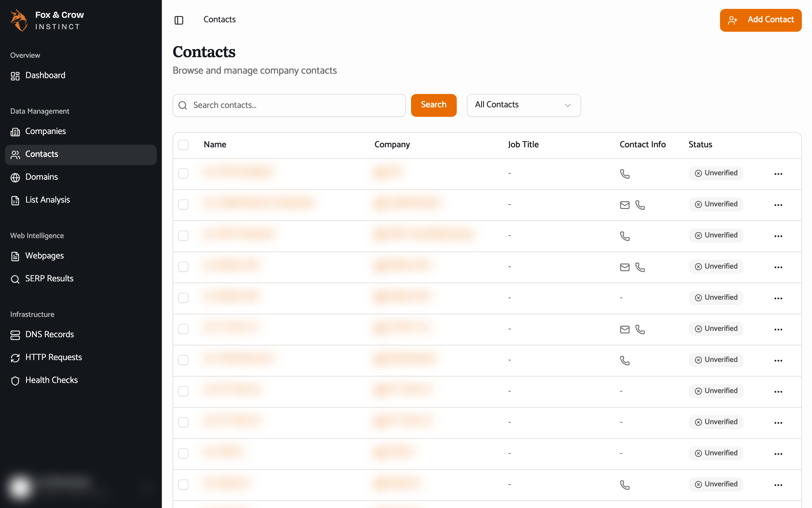
Task: Click the phone icon in the second contact row
Action: click(640, 205)
